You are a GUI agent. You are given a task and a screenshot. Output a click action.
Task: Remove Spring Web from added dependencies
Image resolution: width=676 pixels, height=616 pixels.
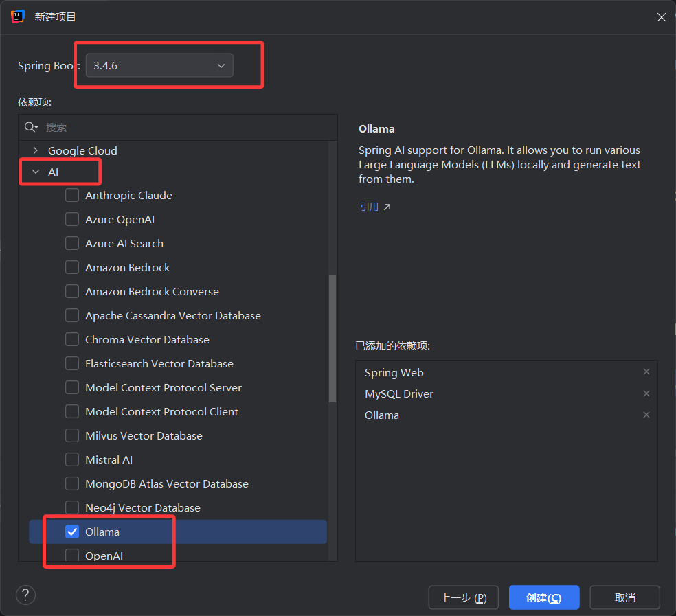(646, 372)
